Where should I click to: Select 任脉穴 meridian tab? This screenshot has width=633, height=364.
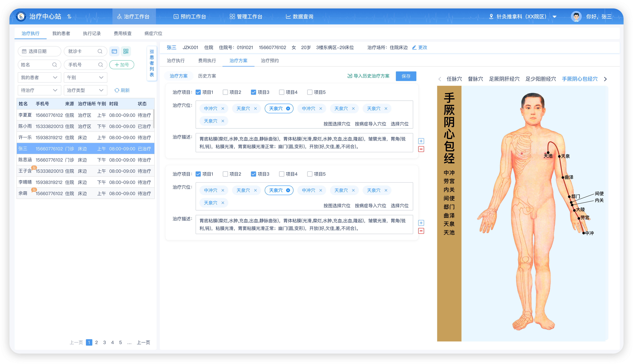click(454, 79)
